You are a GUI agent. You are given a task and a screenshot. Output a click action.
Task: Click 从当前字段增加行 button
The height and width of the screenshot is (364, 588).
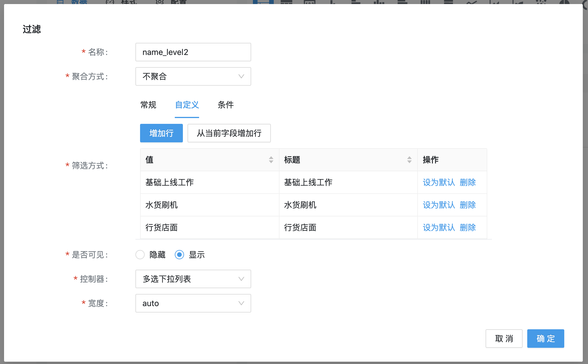(229, 133)
